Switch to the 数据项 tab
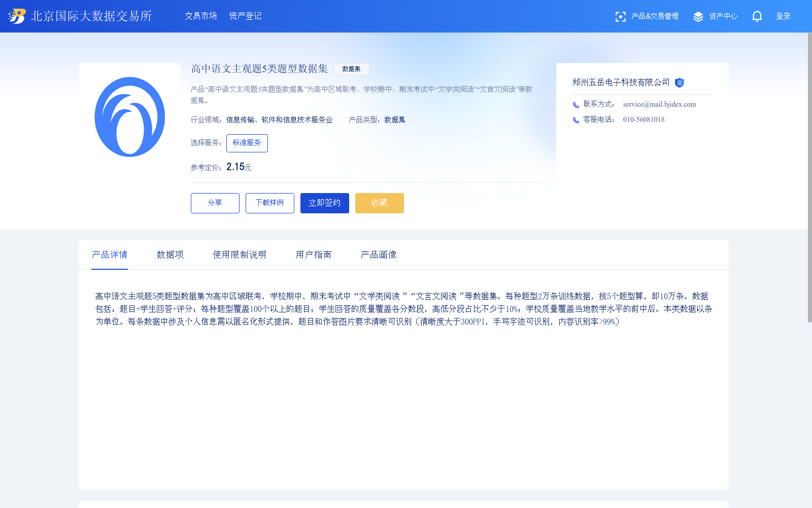Image resolution: width=812 pixels, height=508 pixels. [170, 255]
